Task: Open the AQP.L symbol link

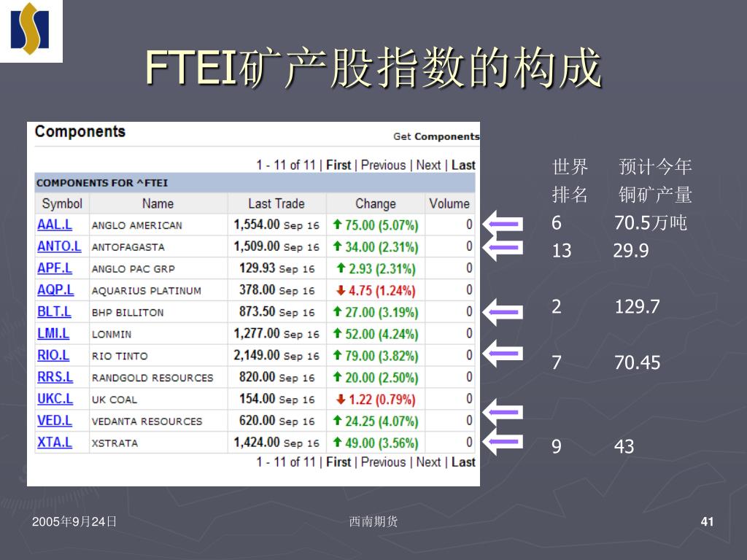Action: [x=55, y=290]
